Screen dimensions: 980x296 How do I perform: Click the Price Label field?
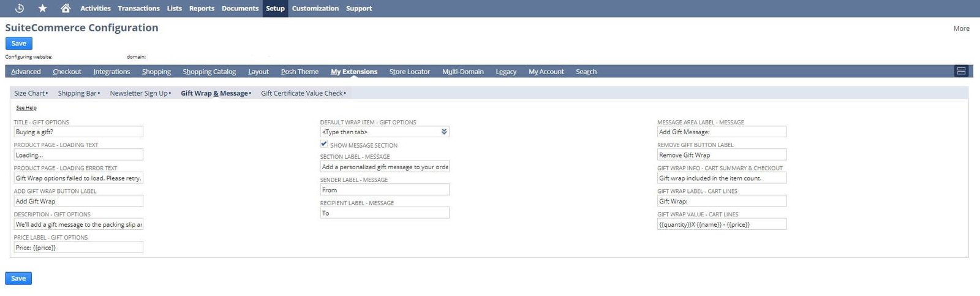point(78,248)
